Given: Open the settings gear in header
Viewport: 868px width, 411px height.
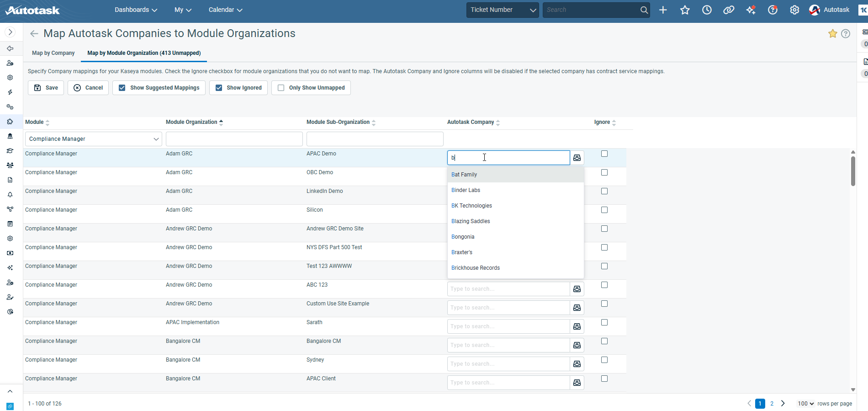Looking at the screenshot, I should (x=794, y=10).
